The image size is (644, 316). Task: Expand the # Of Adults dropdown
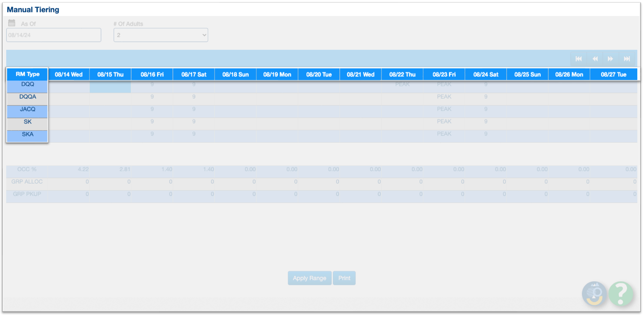(x=161, y=35)
